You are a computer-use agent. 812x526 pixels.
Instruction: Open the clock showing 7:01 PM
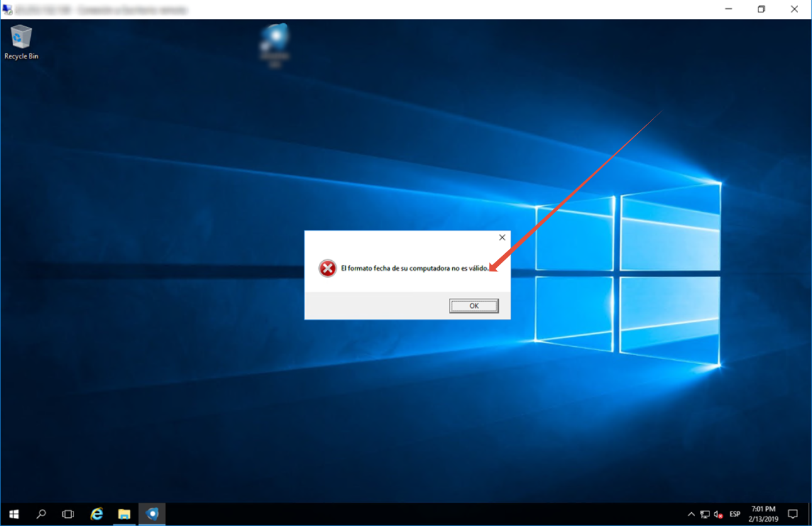click(x=763, y=514)
